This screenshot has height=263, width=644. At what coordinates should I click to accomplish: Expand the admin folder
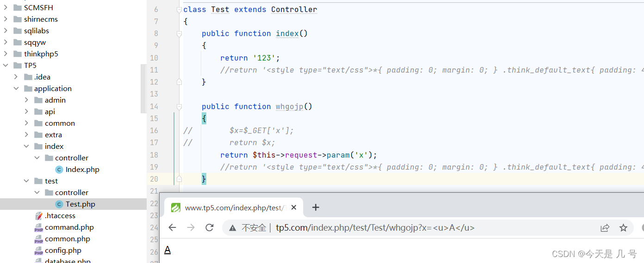[26, 100]
